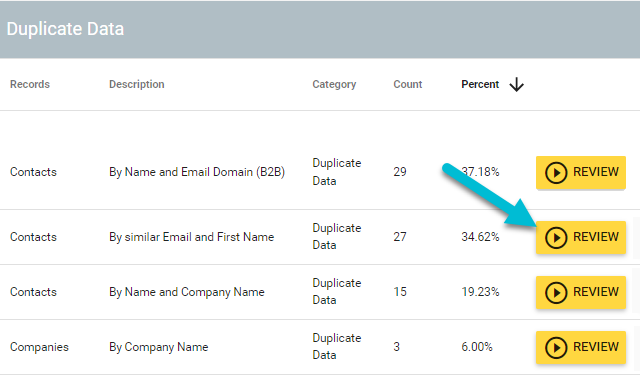Sort by the Category column header

pyautogui.click(x=334, y=84)
